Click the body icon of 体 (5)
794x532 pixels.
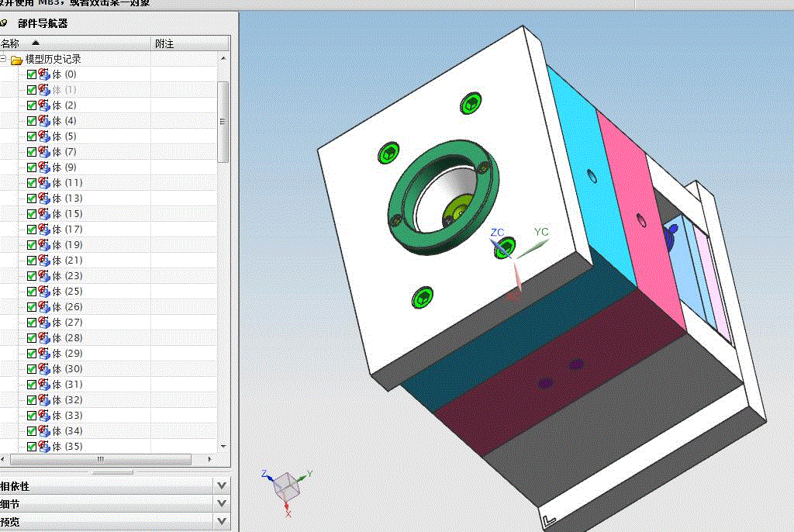[44, 136]
